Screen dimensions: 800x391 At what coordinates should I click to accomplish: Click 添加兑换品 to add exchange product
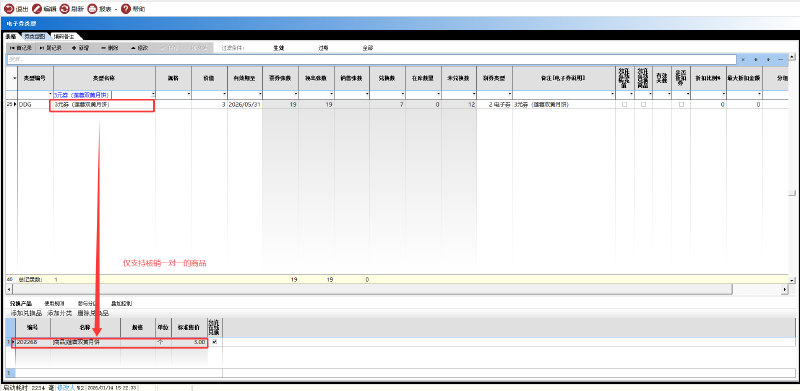tap(27, 313)
